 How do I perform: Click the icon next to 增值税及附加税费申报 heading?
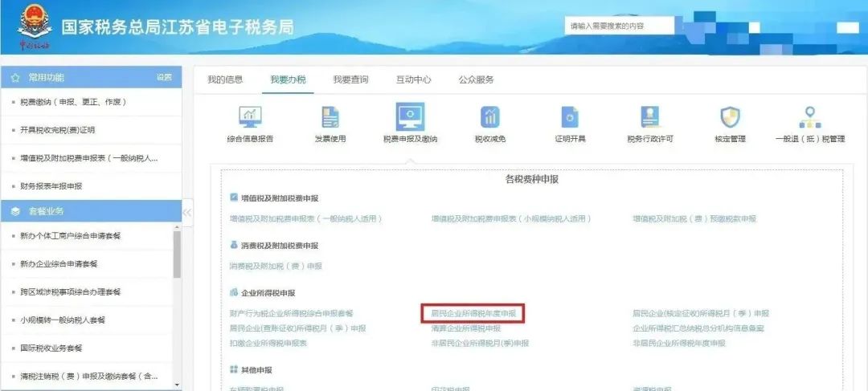234,198
